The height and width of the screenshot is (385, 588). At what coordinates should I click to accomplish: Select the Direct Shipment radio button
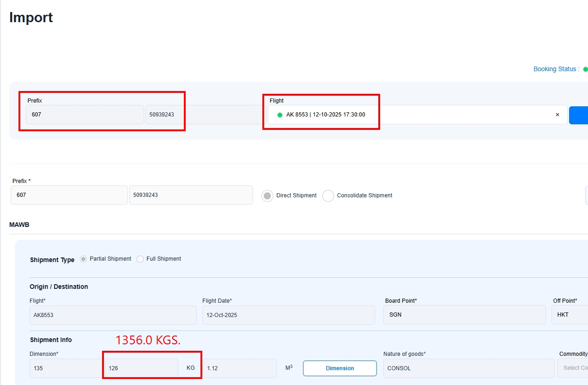coord(267,196)
